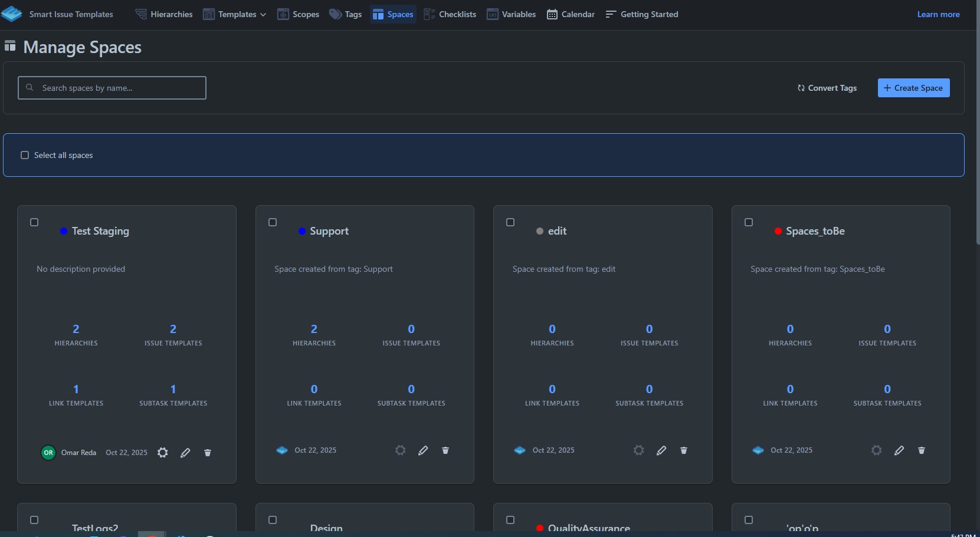Open settings gear on Spaces_toBe card
The image size is (980, 537).
tap(876, 450)
